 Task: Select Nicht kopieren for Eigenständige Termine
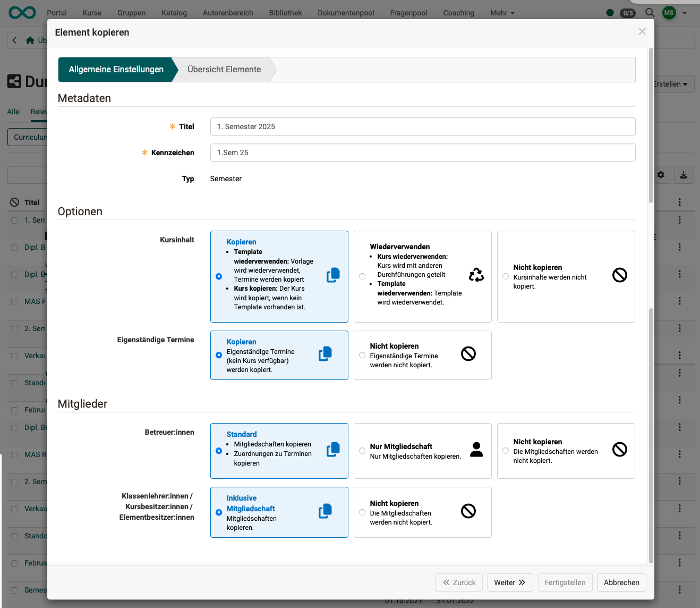pos(362,355)
